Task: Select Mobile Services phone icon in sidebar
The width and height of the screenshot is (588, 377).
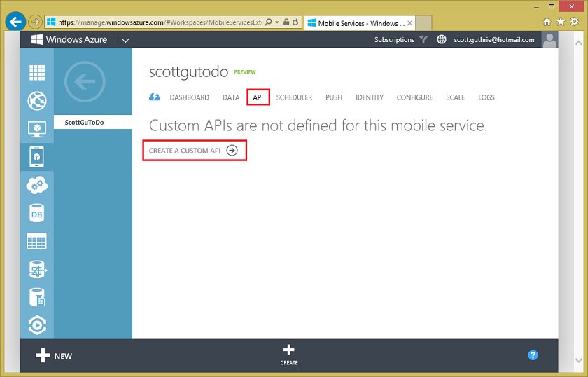Action: coord(36,157)
